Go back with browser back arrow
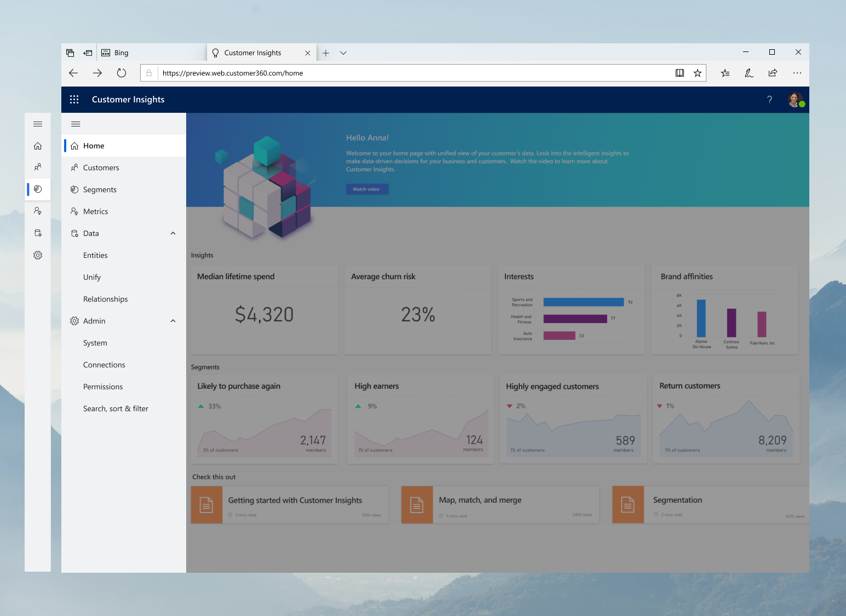Screen dimensions: 846x616 pos(73,73)
